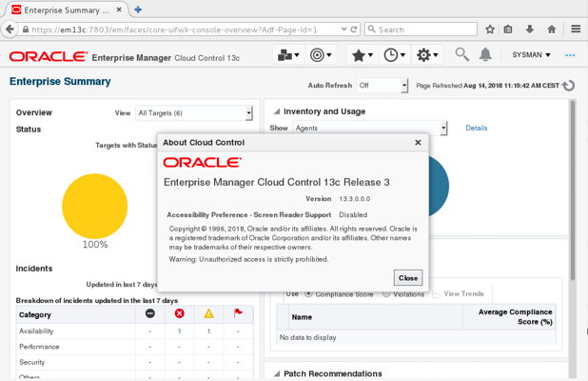This screenshot has width=588, height=381.
Task: Open the SYSMAN user menu
Action: [x=531, y=55]
